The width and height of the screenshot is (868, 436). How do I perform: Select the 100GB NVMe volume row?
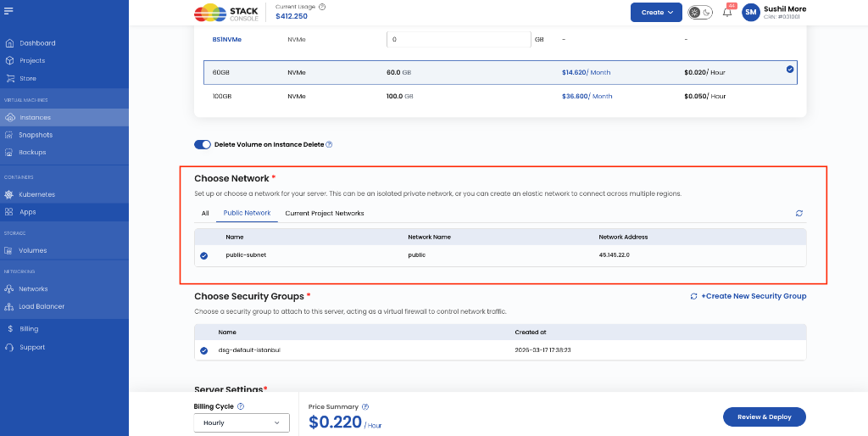coord(500,97)
